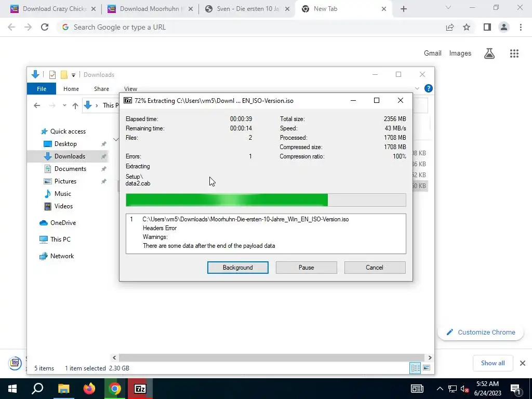Select Videos in navigation pane

click(63, 206)
